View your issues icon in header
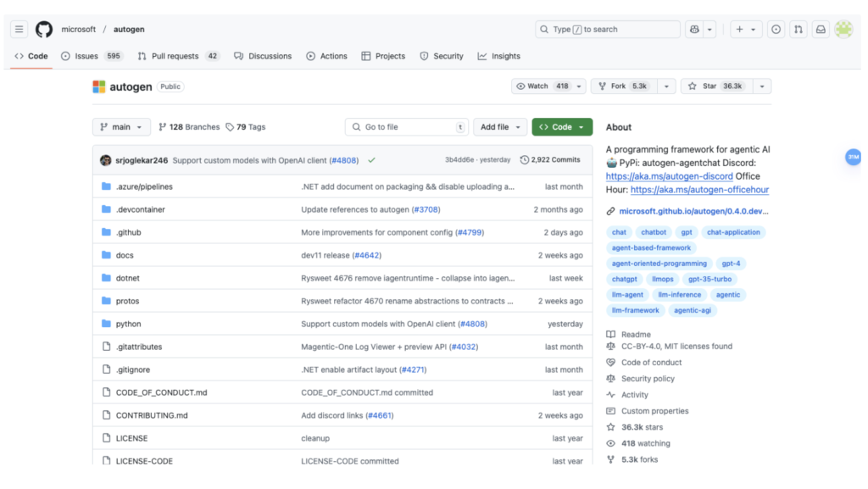This screenshot has height=489, width=868. pyautogui.click(x=776, y=30)
